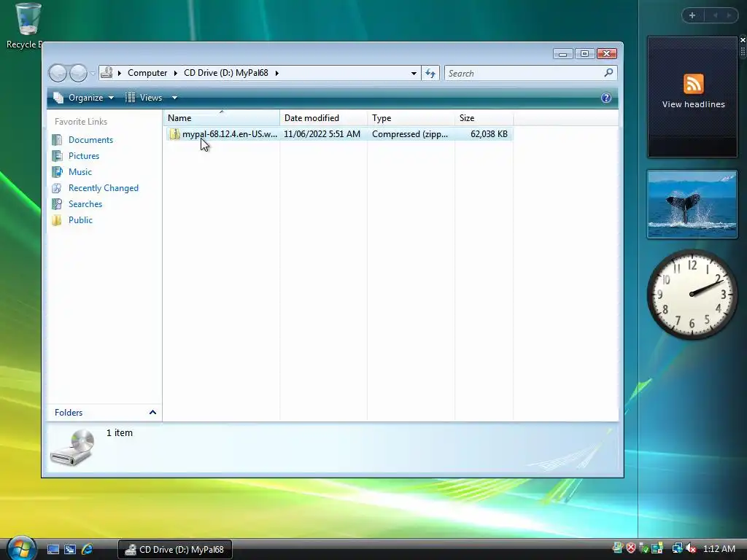The height and width of the screenshot is (560, 747).
Task: Click the Music folder icon
Action: point(57,172)
